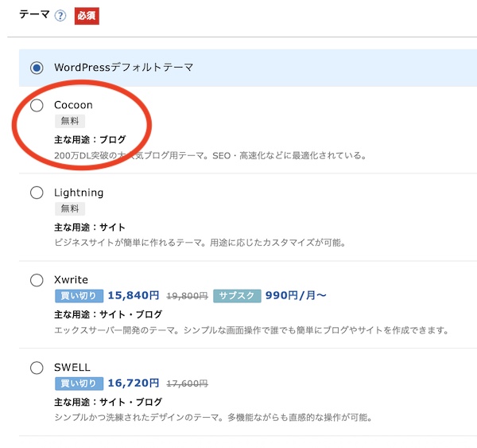Click the 15,840円 price for Xwrite
Screen dimensions: 477x448
pos(134,295)
